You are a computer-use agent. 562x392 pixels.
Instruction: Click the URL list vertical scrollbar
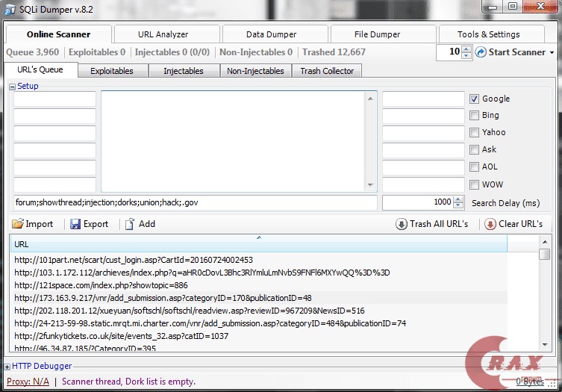(x=545, y=299)
